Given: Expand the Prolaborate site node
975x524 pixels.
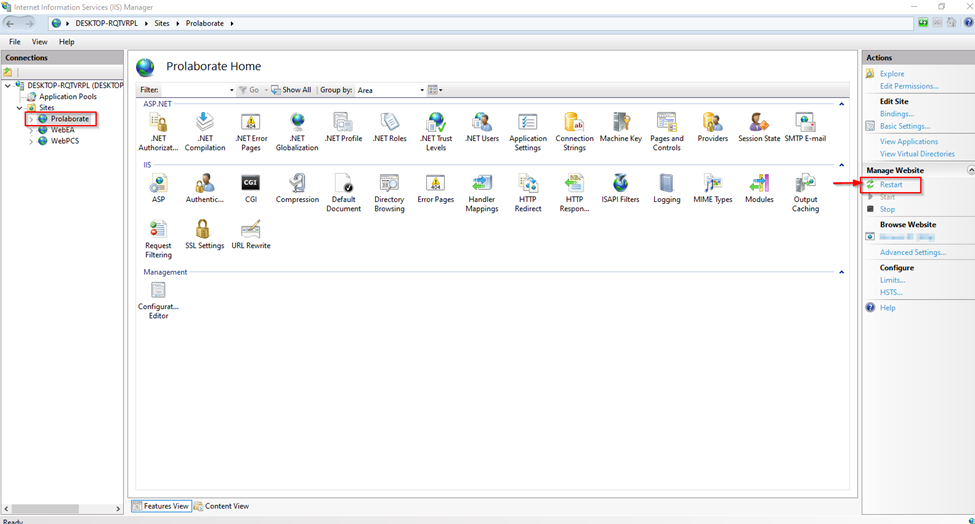Looking at the screenshot, I should (x=31, y=119).
